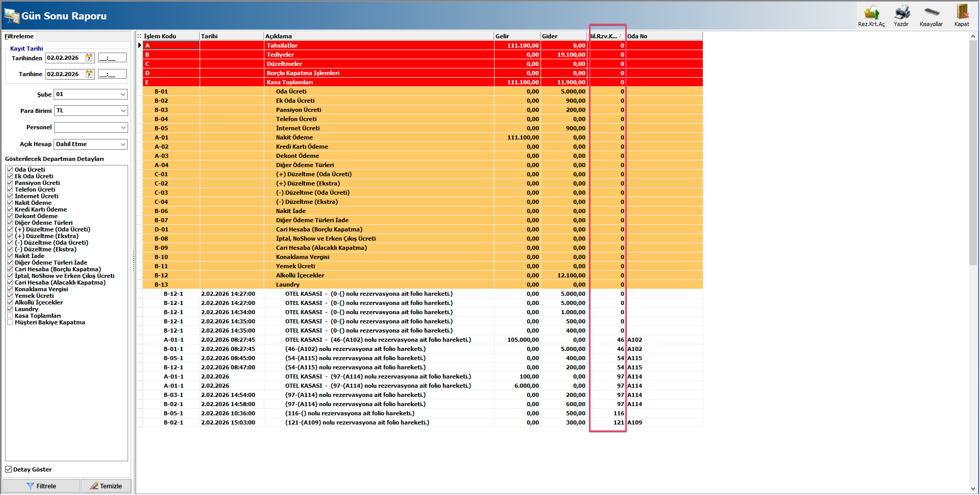
Task: Click the Tarihinden time input field
Action: tap(112, 58)
